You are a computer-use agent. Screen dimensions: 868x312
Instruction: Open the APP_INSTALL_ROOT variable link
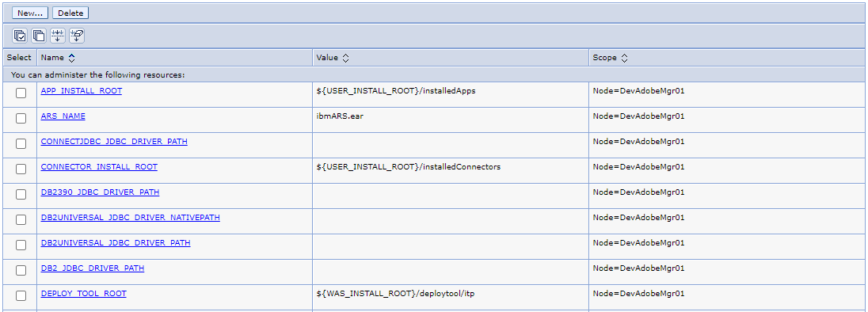point(82,91)
